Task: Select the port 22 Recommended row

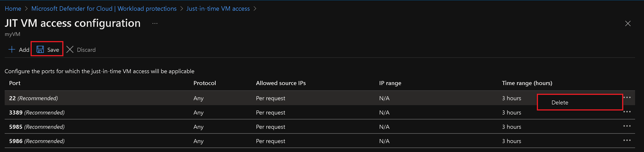Action: 34,98
